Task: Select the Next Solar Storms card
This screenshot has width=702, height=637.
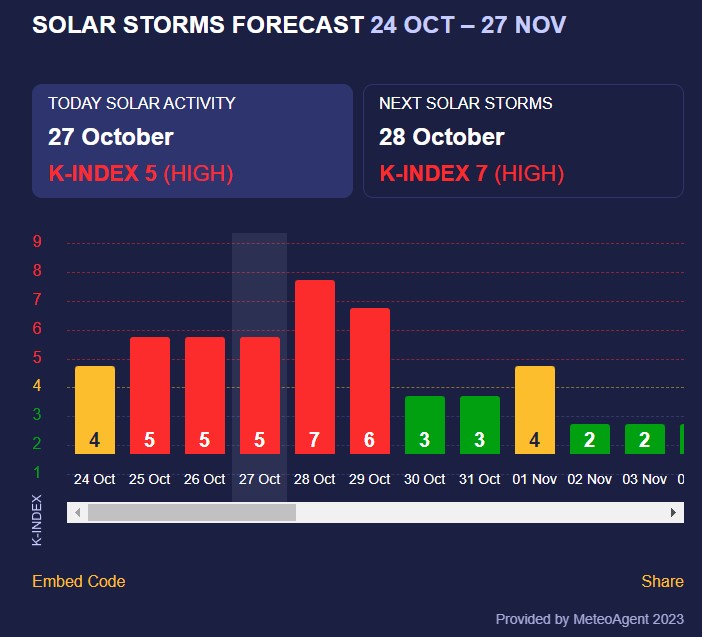Action: pyautogui.click(x=523, y=141)
